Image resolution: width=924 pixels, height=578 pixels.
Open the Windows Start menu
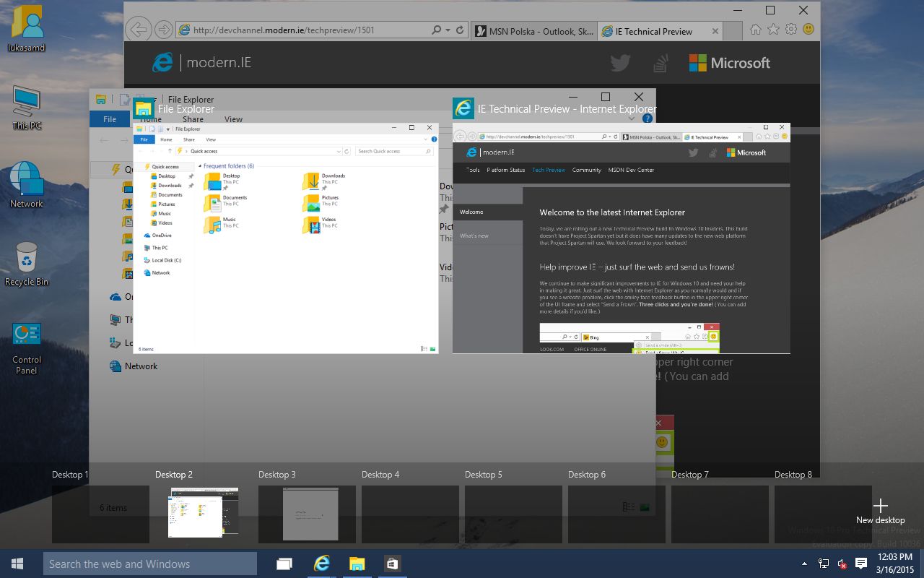[17, 564]
